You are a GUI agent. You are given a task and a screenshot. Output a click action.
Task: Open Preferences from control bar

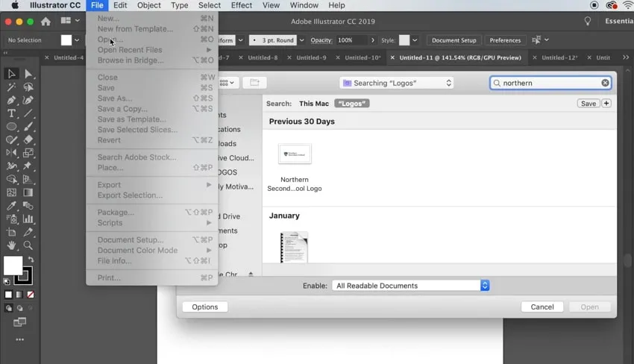(505, 40)
